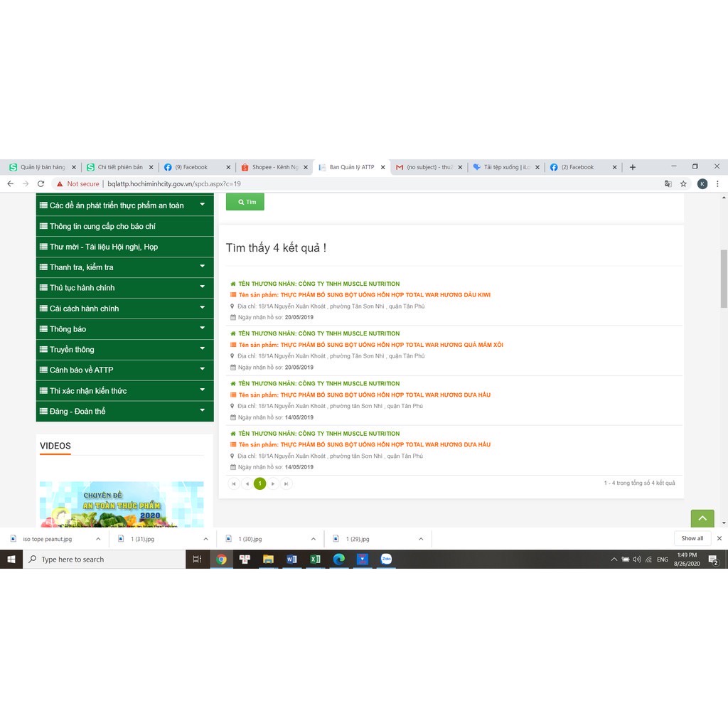Bookmark this page with the star icon
The height and width of the screenshot is (728, 728).
pyautogui.click(x=683, y=184)
